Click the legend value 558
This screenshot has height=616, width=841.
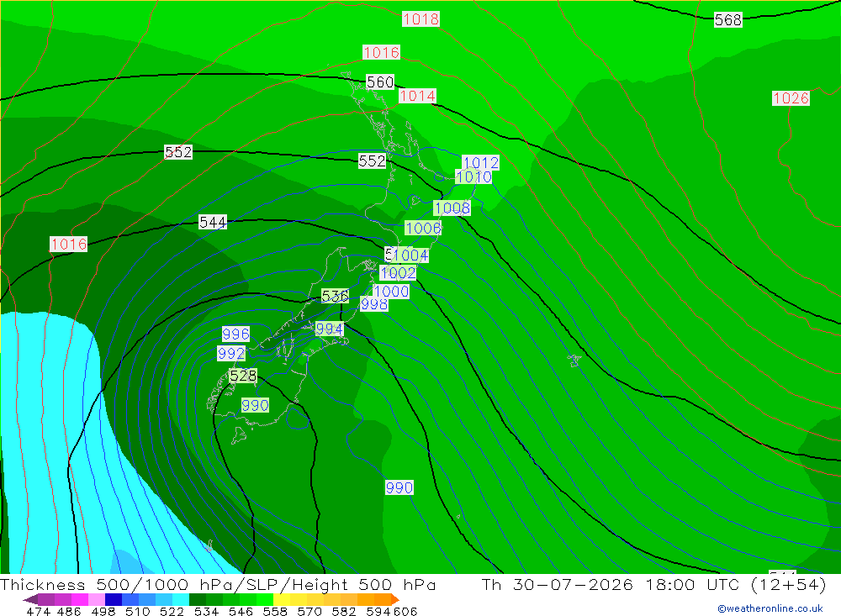(275, 611)
